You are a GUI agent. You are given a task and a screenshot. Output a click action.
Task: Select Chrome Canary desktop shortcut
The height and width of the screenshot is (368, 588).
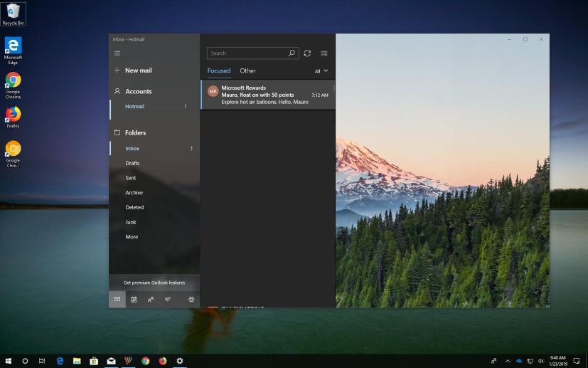(13, 154)
